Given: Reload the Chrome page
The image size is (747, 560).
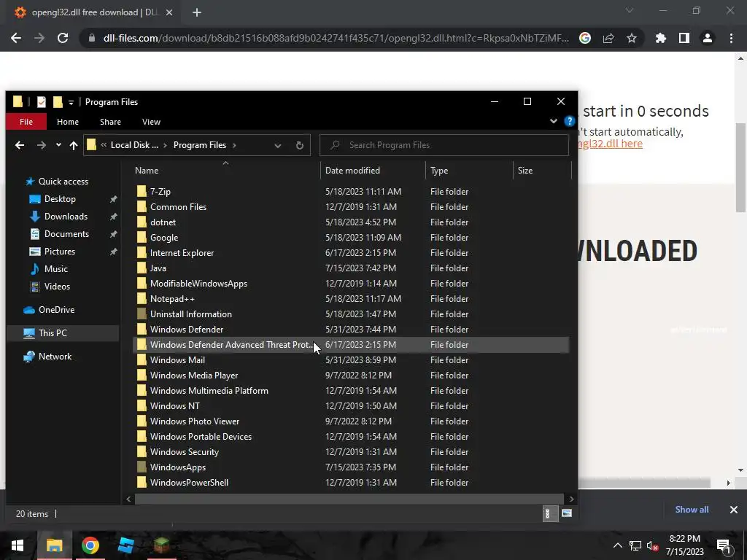Looking at the screenshot, I should click(63, 38).
